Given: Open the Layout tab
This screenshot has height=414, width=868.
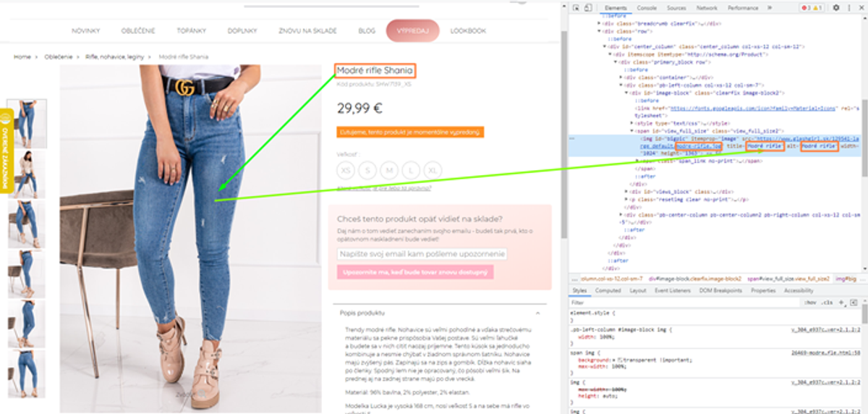Looking at the screenshot, I should [638, 290].
